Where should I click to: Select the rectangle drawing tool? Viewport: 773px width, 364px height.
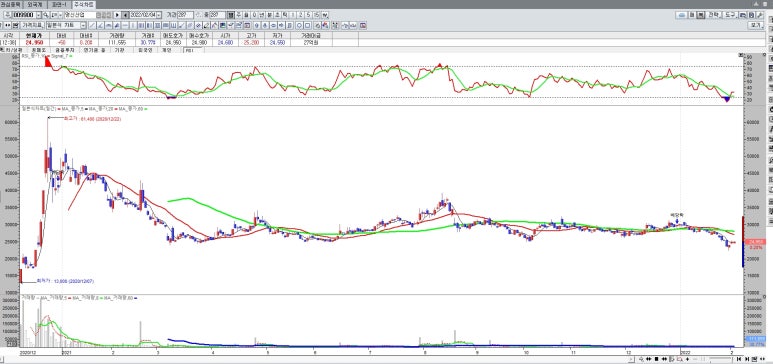pos(307,25)
